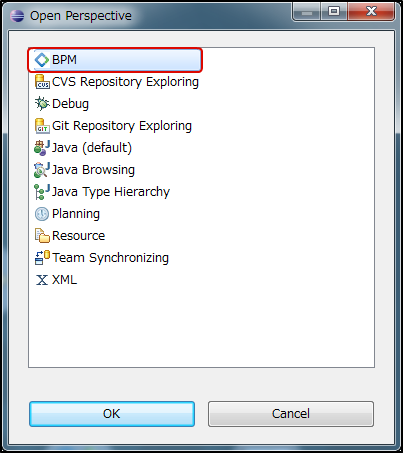
Task: Click the CVS Repository Exploring icon
Action: coord(42,82)
